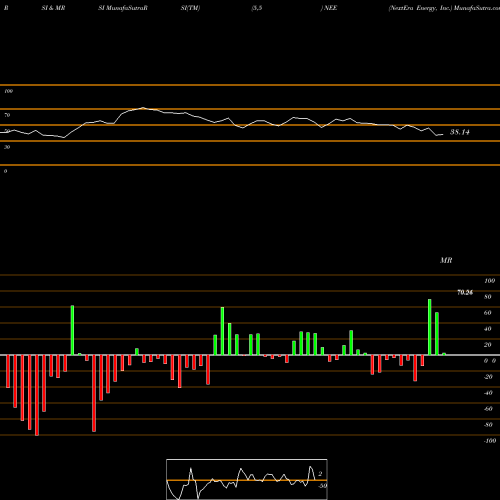Click the RSI axis label 0 below 30
Screen dimensions: 500x500
pyautogui.click(x=5, y=171)
